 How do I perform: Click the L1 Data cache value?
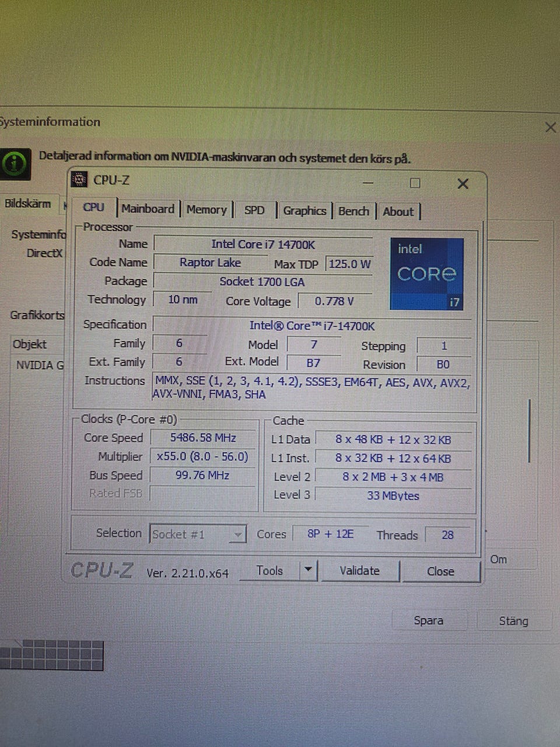[393, 439]
